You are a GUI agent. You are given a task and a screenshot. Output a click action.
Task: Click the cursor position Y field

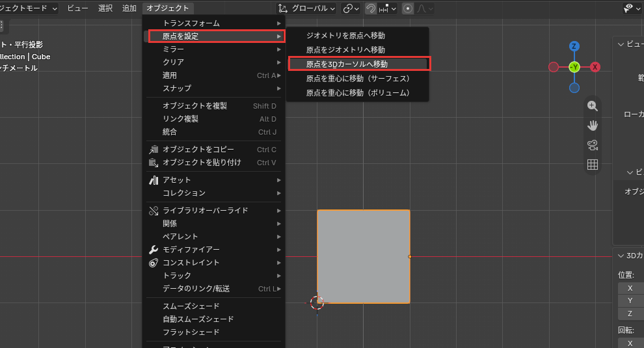(x=631, y=301)
